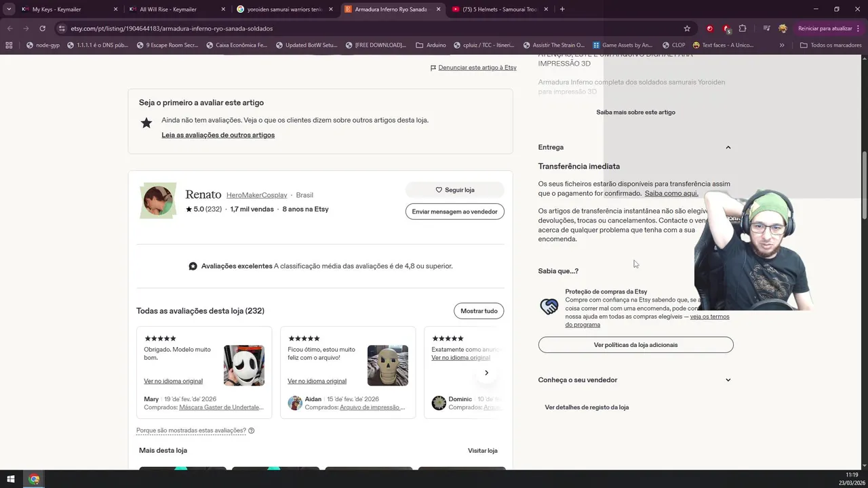Click the Visitar loja link
868x488 pixels.
482,451
